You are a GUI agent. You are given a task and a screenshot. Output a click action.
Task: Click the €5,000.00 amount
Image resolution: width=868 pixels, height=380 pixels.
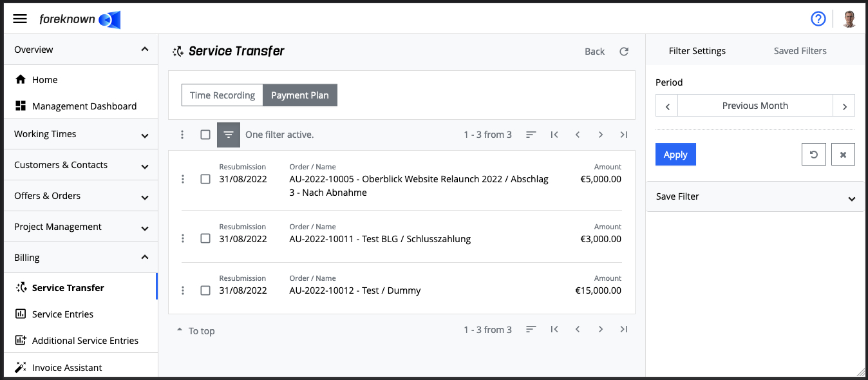coord(601,179)
